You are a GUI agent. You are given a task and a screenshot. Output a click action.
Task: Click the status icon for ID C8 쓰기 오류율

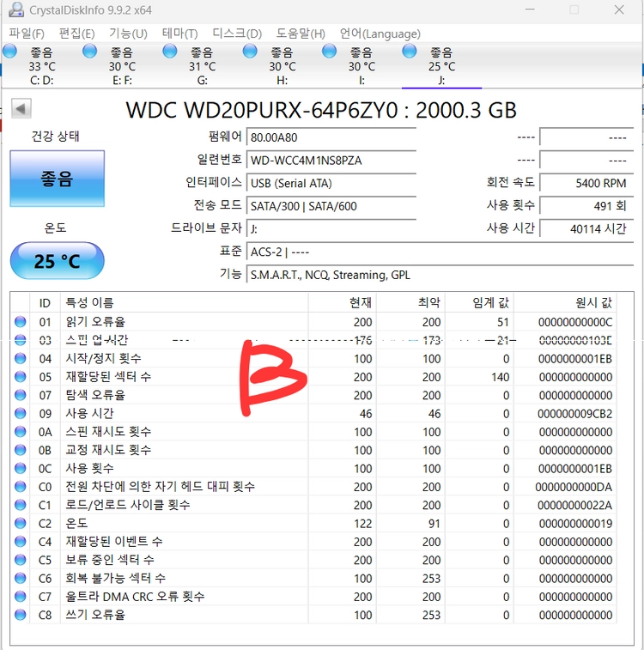tap(20, 614)
